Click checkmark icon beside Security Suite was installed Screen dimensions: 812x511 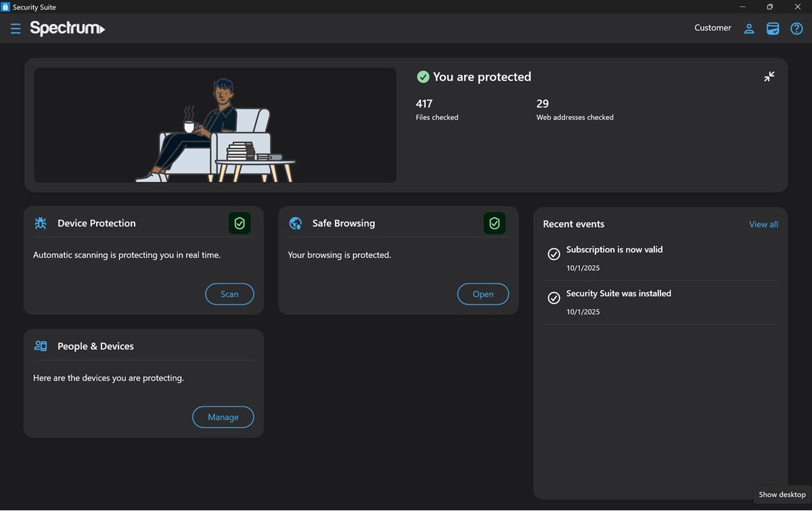pos(554,298)
